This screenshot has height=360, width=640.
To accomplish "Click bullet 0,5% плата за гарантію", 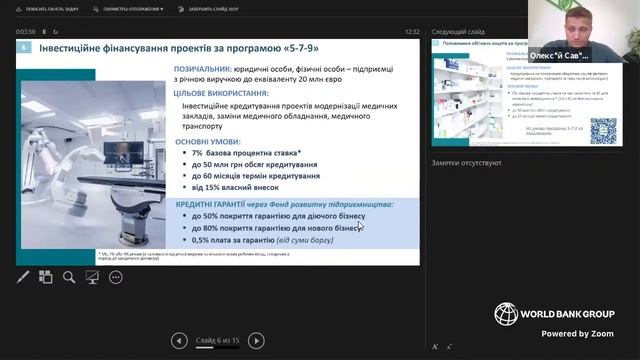I will (262, 240).
